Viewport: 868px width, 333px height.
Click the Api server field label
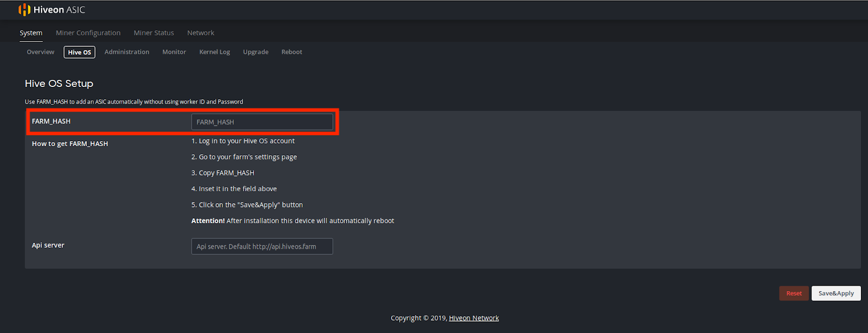pos(48,246)
